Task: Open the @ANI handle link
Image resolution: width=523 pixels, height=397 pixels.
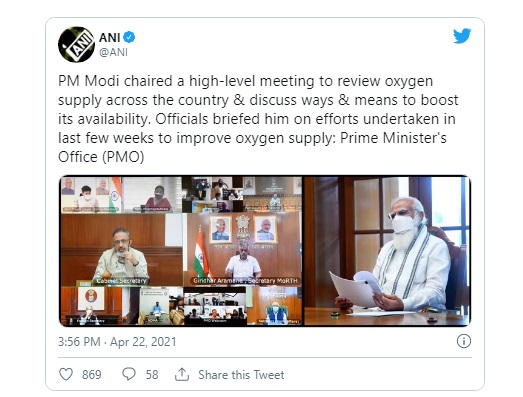Action: coord(113,52)
